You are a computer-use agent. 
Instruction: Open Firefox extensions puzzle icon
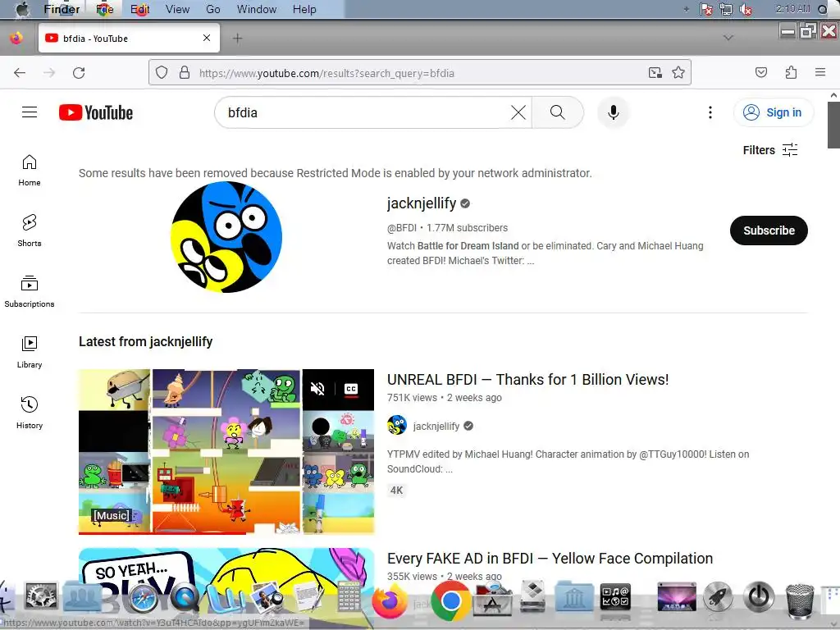click(x=791, y=72)
